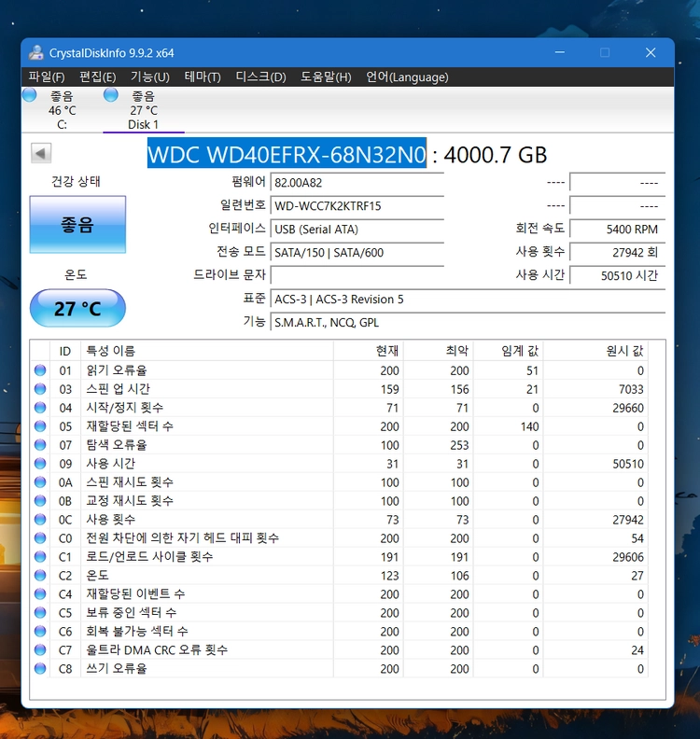Click status orb for 09 사용 시간

[x=40, y=464]
